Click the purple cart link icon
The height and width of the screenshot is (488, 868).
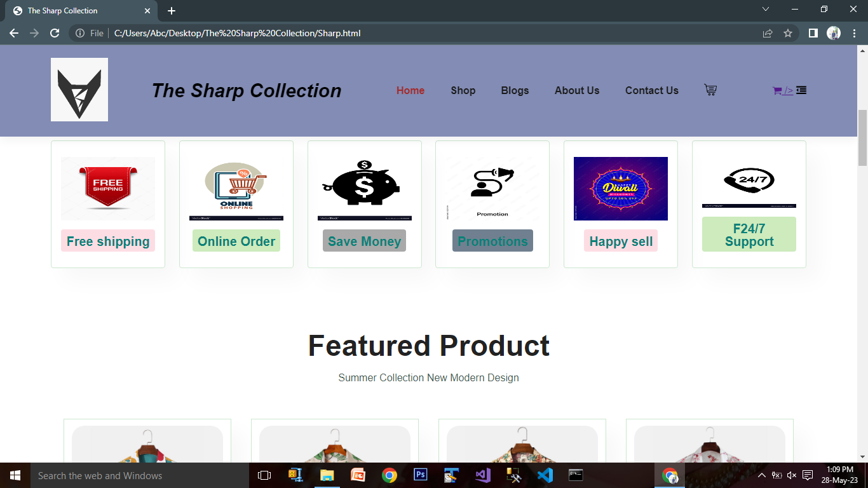(x=777, y=90)
